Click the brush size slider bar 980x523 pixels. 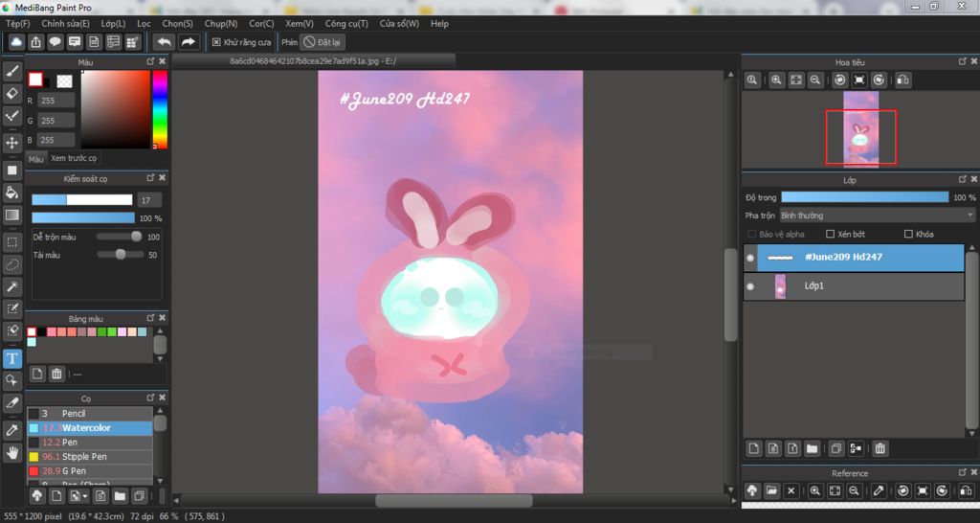[82, 199]
